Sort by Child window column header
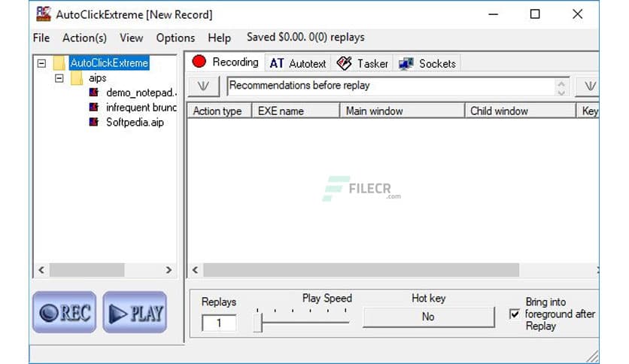 coord(521,111)
